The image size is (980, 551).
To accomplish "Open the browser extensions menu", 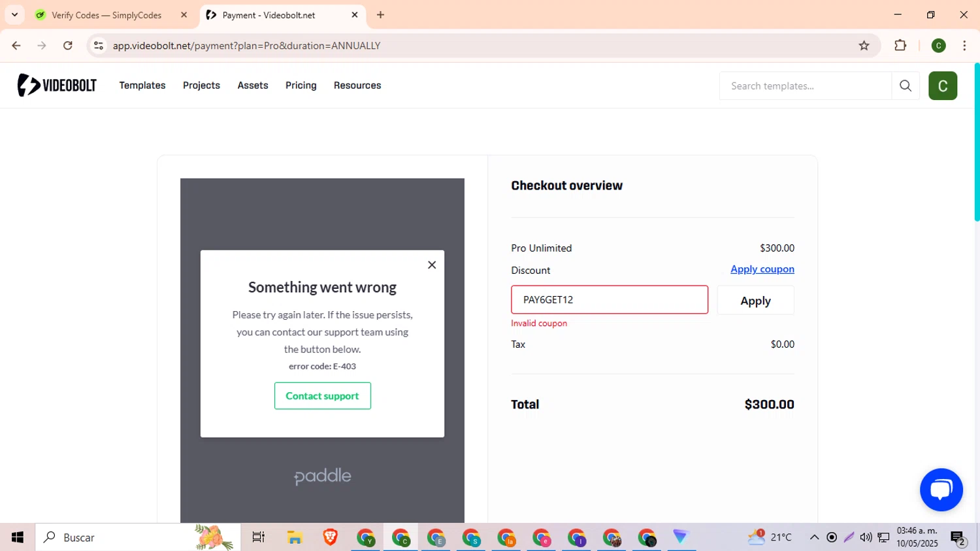I will tap(900, 46).
